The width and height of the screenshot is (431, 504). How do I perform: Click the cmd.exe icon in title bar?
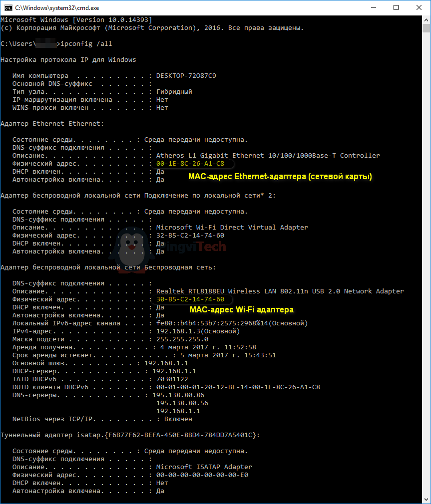[x=8, y=7]
